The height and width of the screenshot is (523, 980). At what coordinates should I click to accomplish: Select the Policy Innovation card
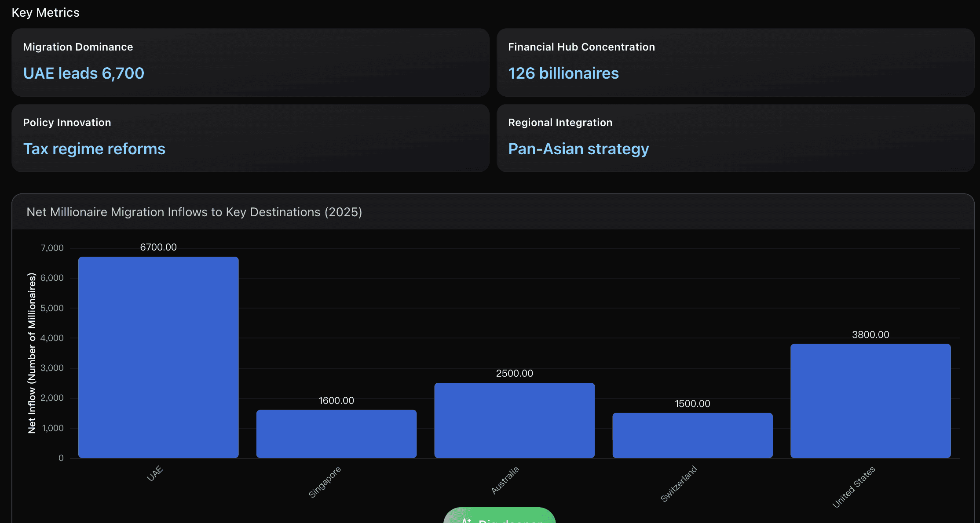[250, 138]
